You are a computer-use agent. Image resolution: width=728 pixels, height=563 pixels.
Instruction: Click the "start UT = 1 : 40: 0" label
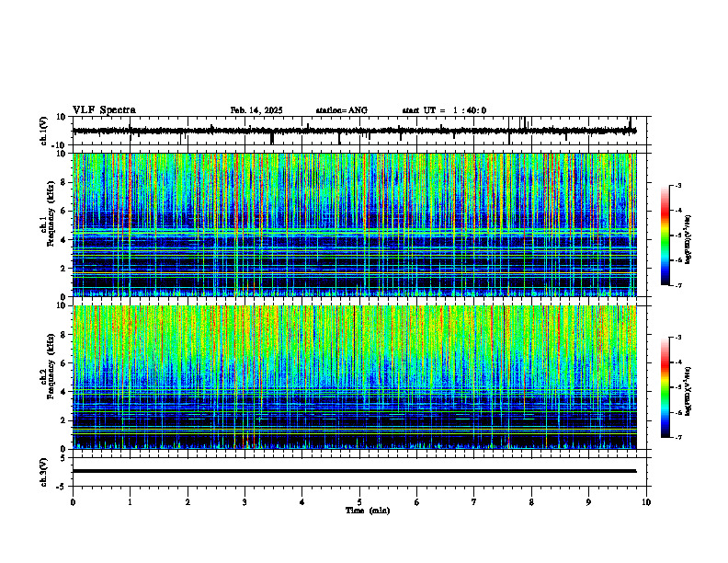pos(444,110)
